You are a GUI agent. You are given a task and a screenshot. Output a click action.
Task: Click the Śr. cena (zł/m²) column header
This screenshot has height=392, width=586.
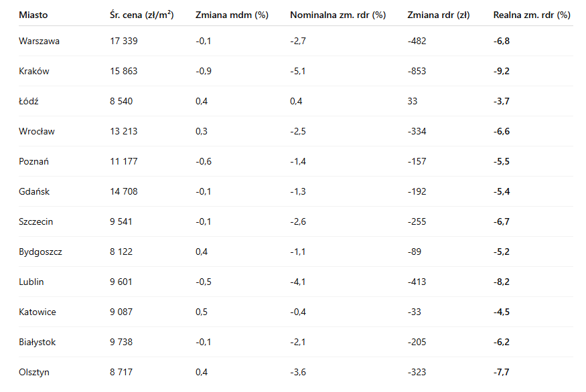click(x=142, y=15)
